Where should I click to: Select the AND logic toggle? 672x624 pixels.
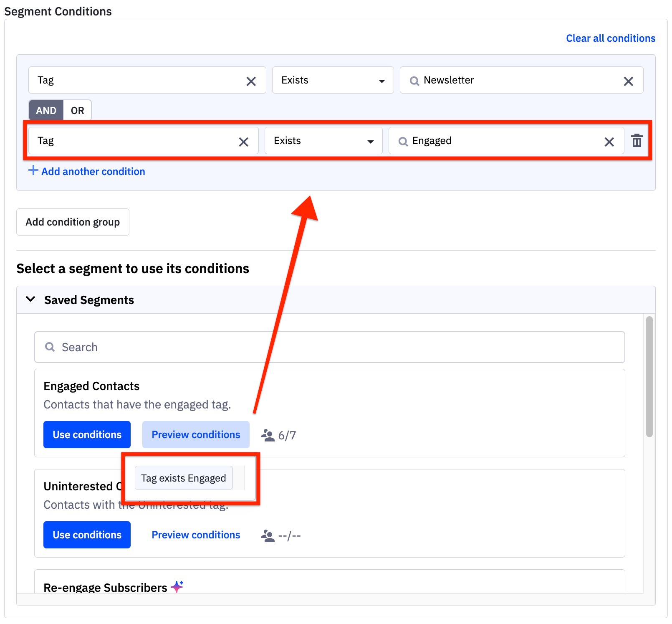(46, 110)
